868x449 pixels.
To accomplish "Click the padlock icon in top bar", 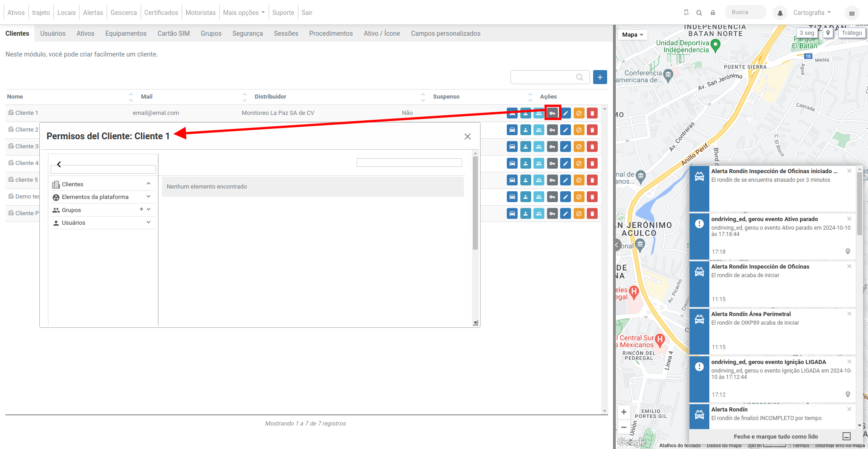I will click(713, 13).
